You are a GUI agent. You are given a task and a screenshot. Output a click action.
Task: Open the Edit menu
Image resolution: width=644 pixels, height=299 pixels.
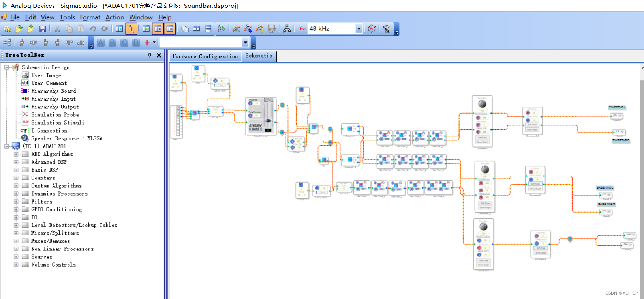coord(30,17)
